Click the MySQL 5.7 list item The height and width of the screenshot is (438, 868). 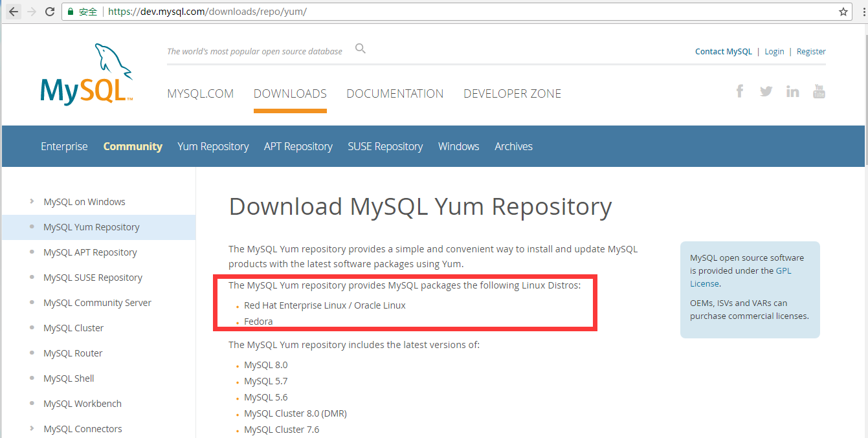click(x=265, y=381)
